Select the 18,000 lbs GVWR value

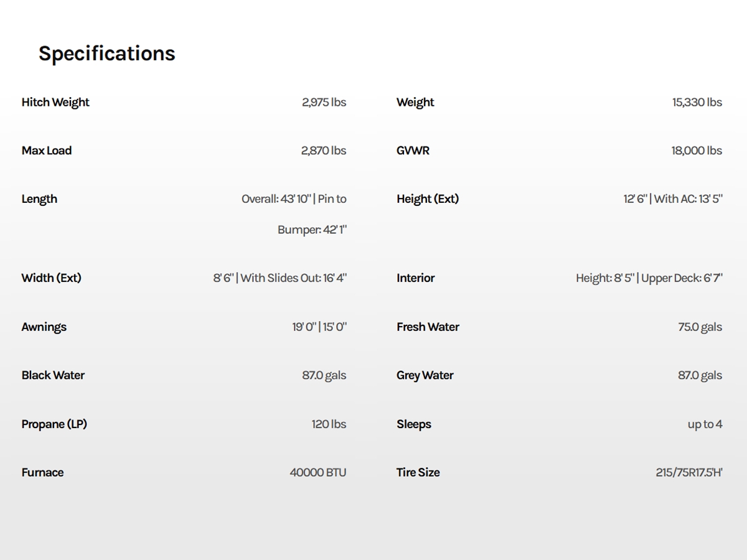point(697,151)
